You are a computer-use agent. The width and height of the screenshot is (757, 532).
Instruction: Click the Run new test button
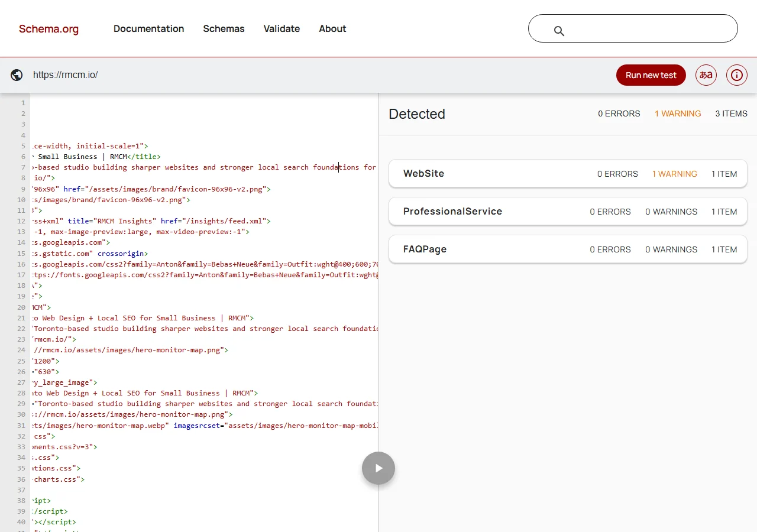pos(651,75)
